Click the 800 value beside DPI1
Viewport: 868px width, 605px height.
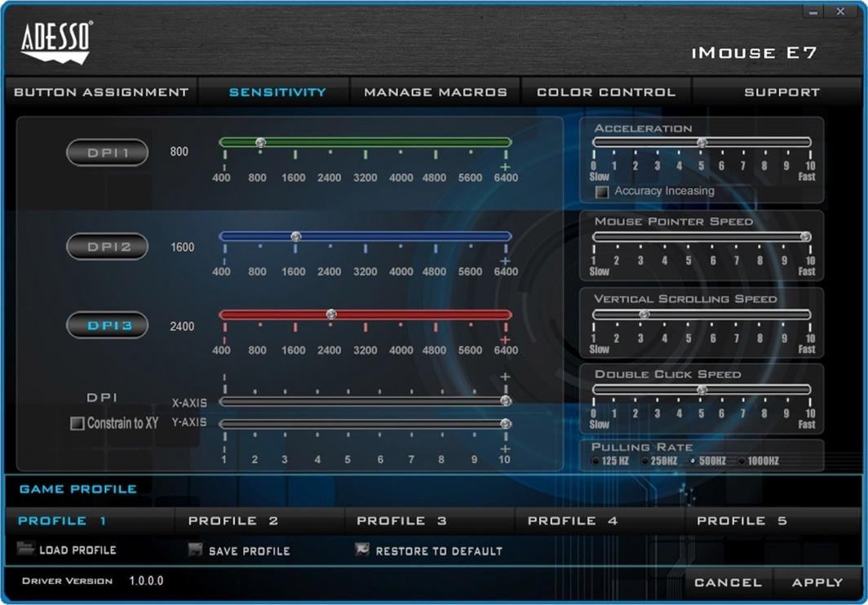(x=179, y=152)
